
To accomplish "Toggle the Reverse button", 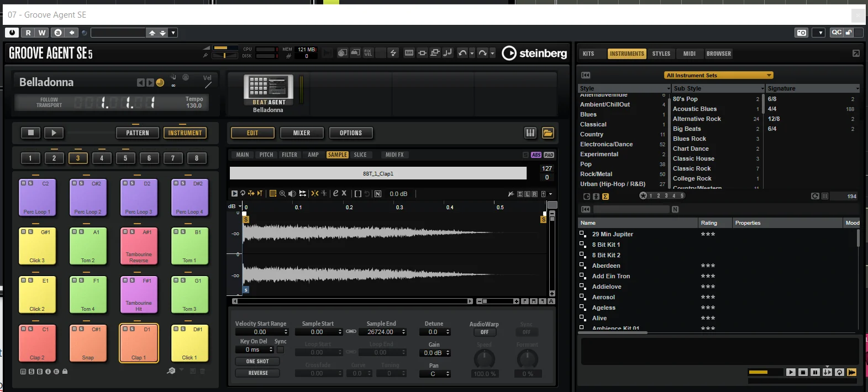I will [x=257, y=373].
